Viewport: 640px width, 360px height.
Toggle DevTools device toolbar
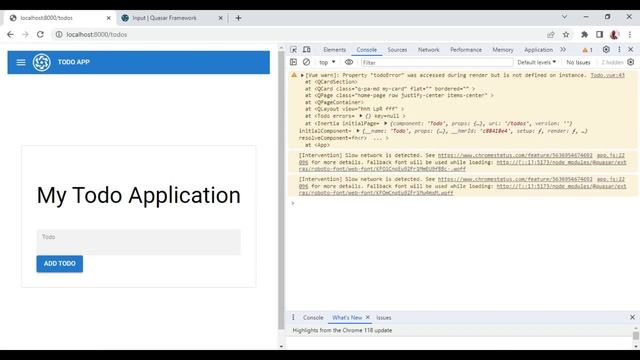coord(307,50)
